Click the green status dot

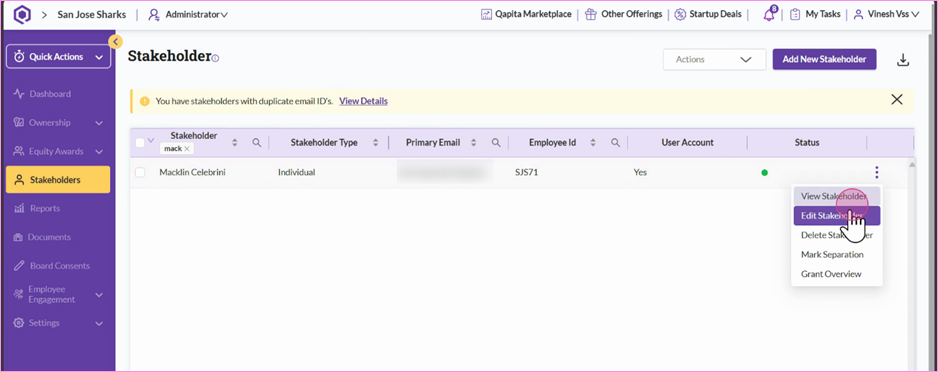[765, 173]
